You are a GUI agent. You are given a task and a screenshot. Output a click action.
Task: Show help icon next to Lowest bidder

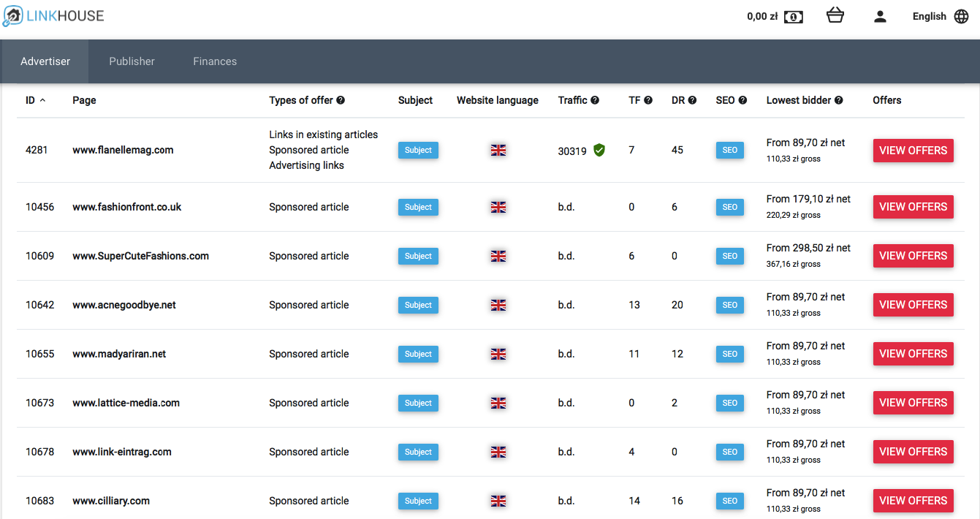coord(839,100)
